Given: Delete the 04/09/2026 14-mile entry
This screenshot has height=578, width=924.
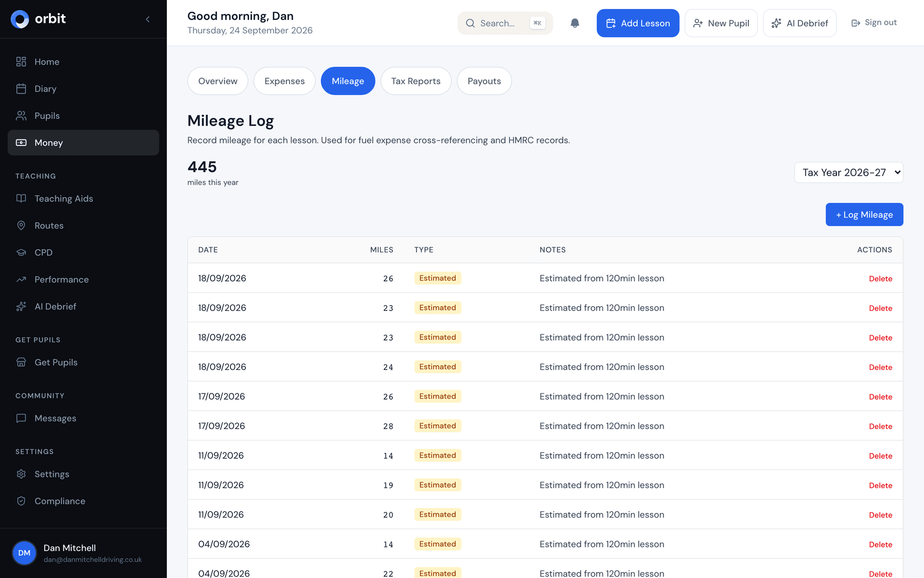Looking at the screenshot, I should 880,545.
